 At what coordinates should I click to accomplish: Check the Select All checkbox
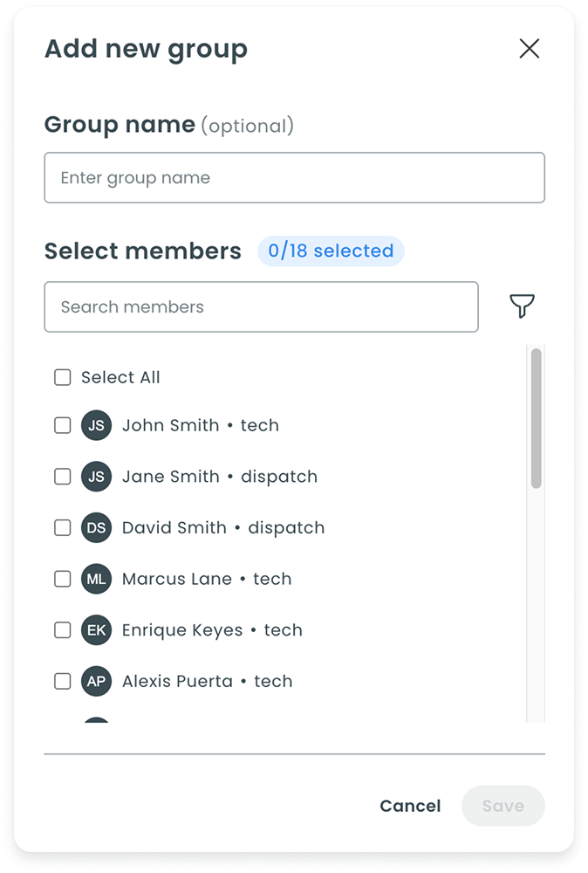click(x=63, y=377)
